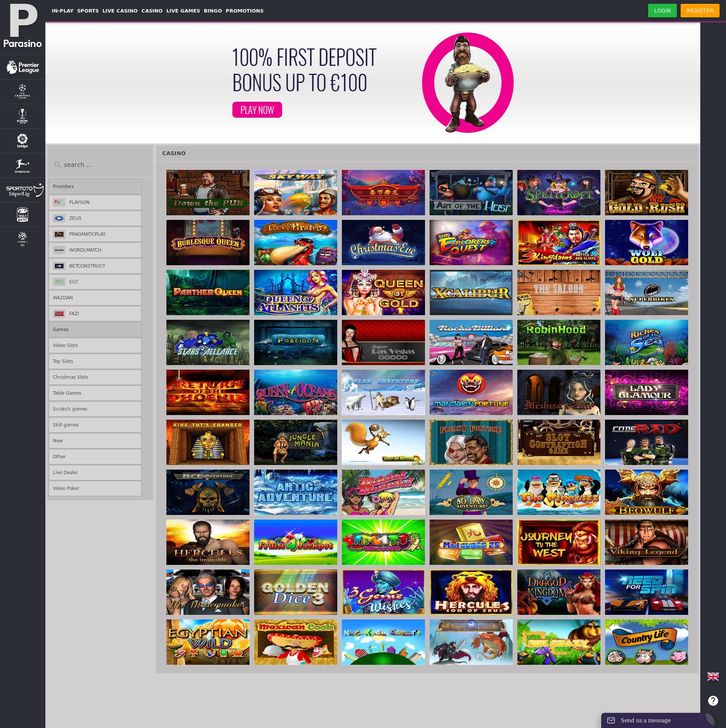Open the Down the Pub game
Screen dimensions: 726x728
tap(208, 193)
